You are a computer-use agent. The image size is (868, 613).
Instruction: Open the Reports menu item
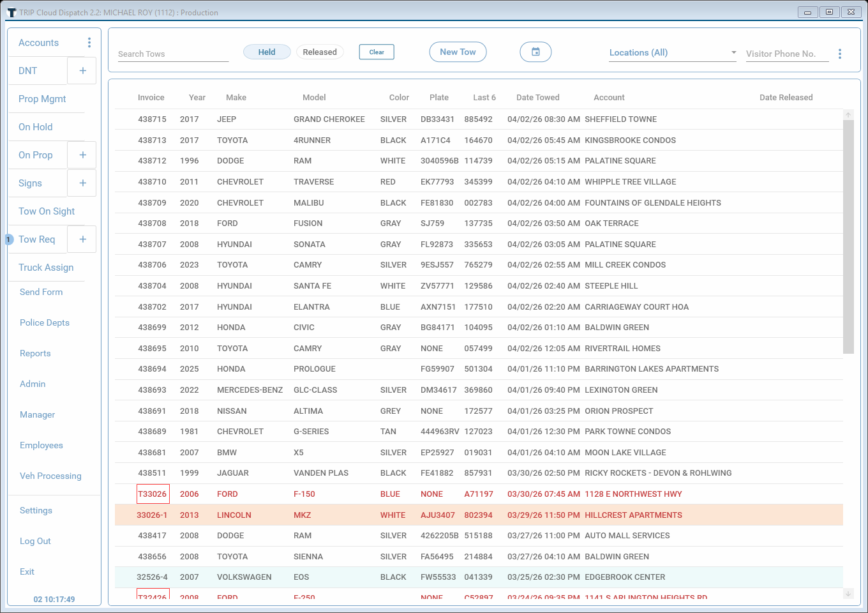35,353
